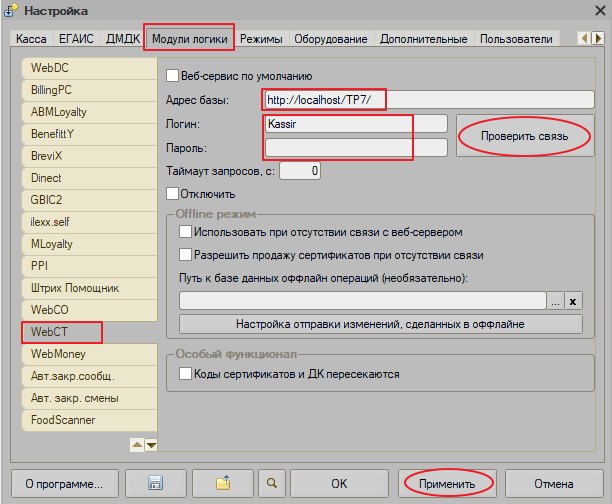Select the WebMoney module
The width and height of the screenshot is (612, 504).
click(90, 354)
